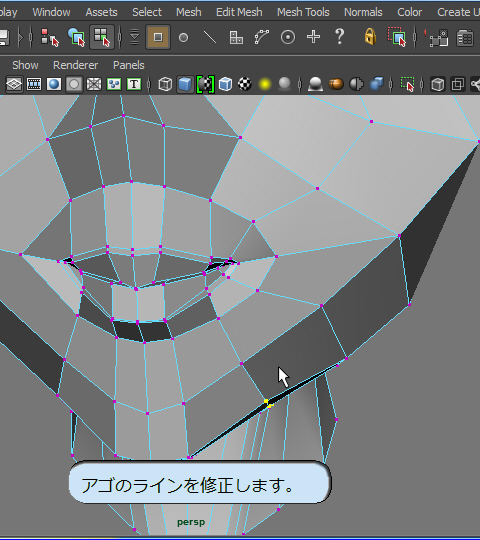Toggle faces selection mask square icon
This screenshot has width=480, height=540.
click(x=158, y=37)
